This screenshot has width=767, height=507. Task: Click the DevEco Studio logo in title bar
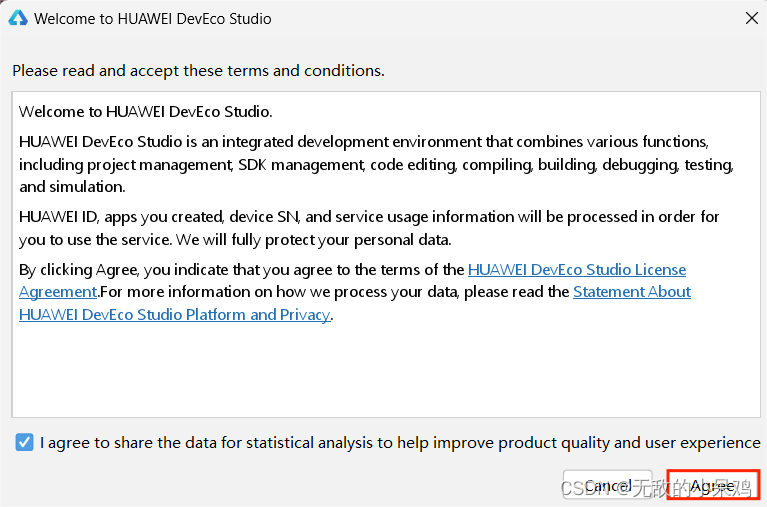click(x=18, y=19)
